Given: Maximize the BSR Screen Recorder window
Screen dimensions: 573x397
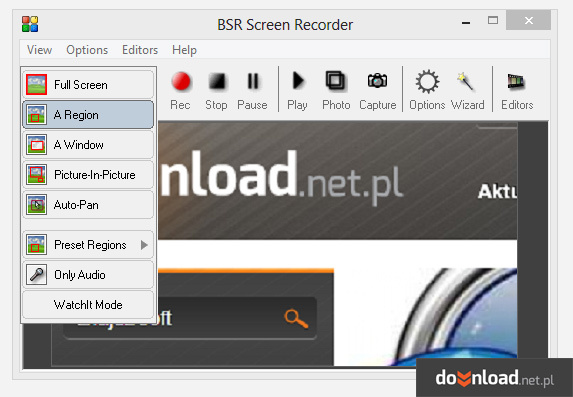Looking at the screenshot, I should point(493,20).
